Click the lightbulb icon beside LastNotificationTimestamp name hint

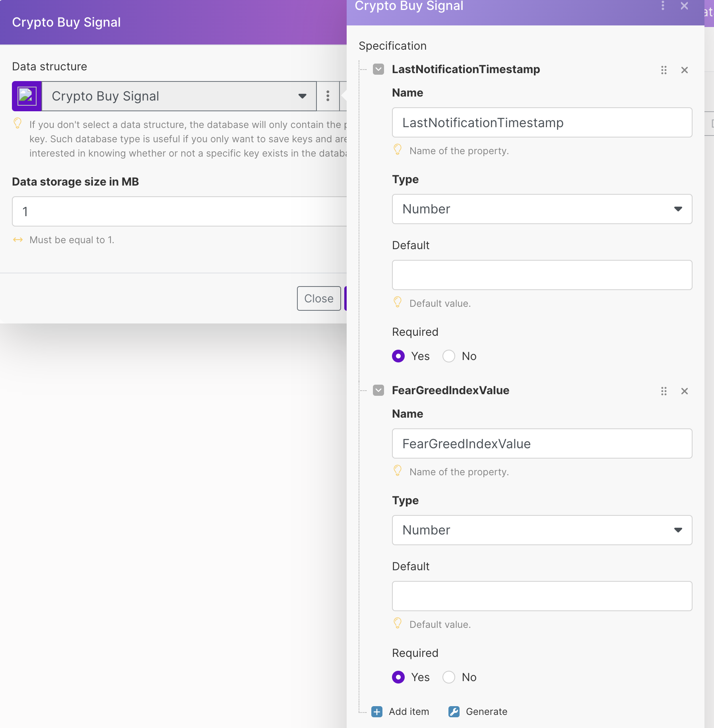pyautogui.click(x=398, y=149)
